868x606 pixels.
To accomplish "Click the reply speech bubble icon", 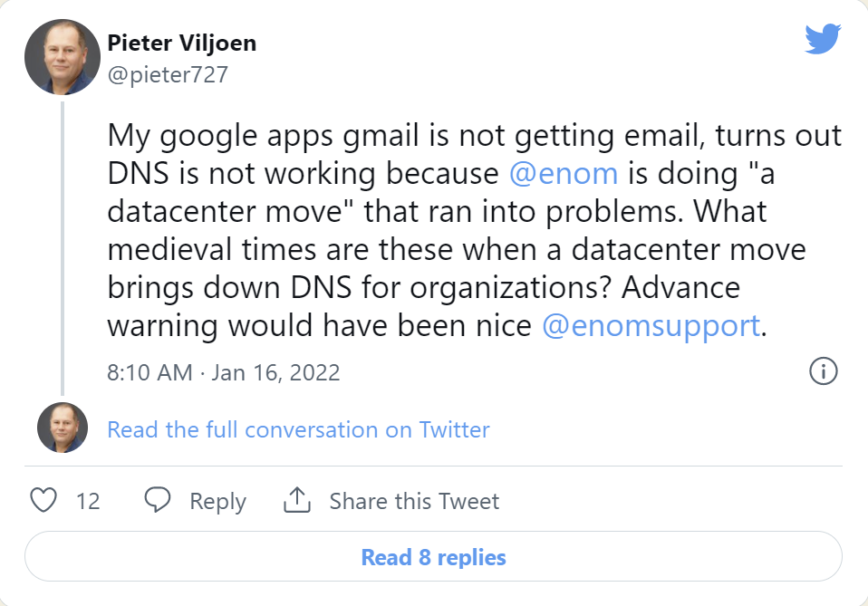I will [159, 501].
